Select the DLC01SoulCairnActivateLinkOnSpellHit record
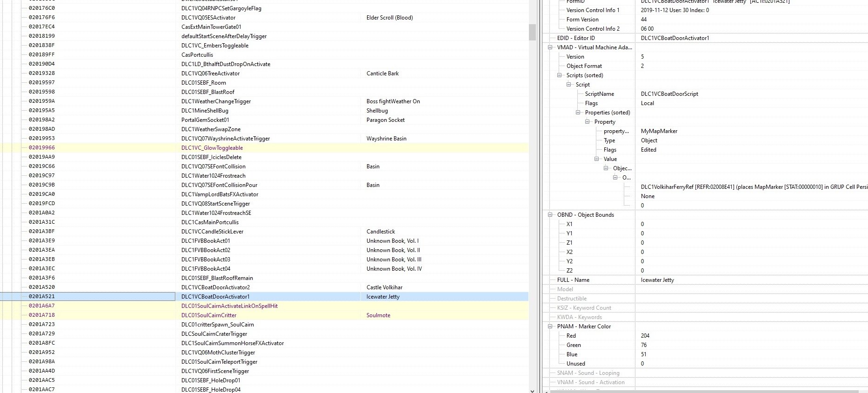868x393 pixels. 264,306
